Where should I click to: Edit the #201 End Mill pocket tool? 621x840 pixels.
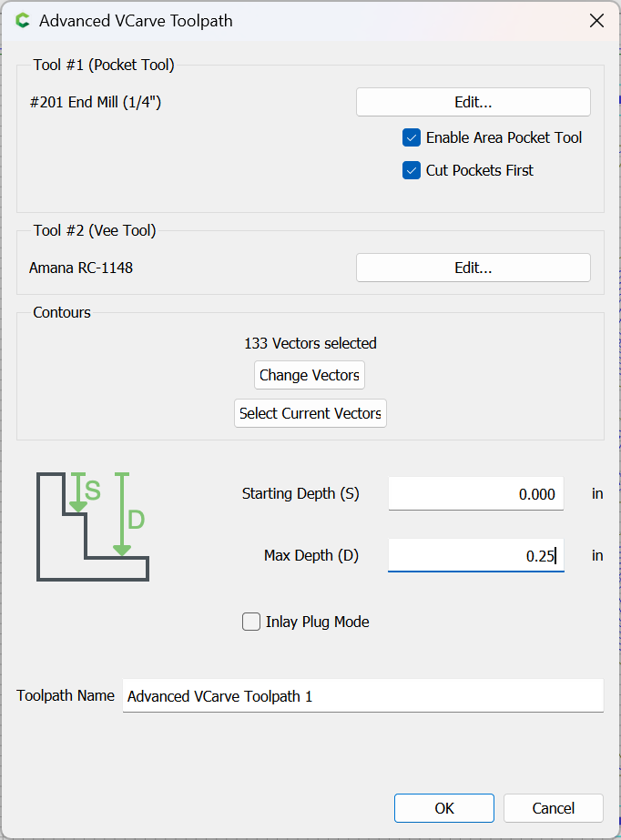tap(473, 102)
